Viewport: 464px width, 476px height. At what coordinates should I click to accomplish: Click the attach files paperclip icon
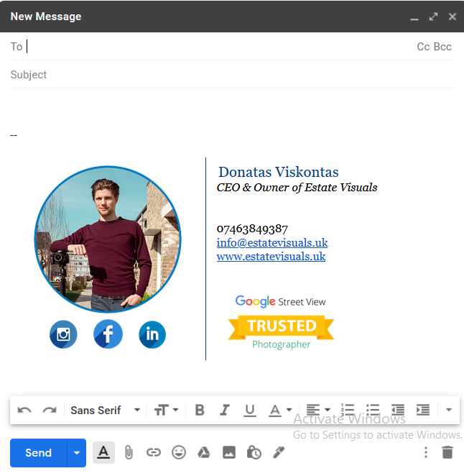(x=129, y=452)
